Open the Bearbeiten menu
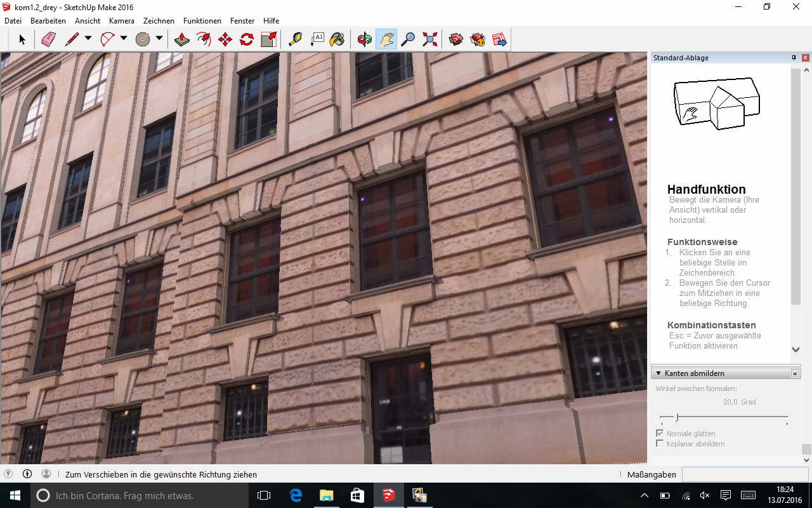This screenshot has height=508, width=812. [x=48, y=21]
